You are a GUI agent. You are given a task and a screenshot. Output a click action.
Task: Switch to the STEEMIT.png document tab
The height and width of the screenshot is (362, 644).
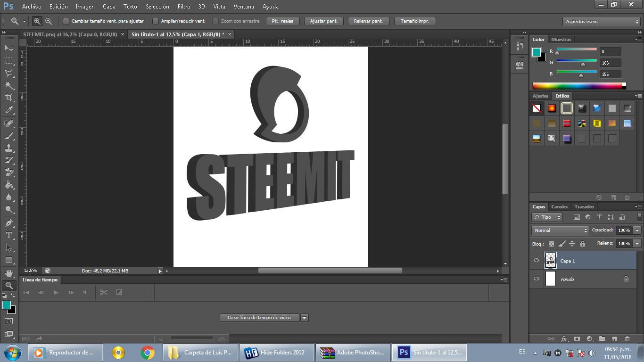click(x=69, y=34)
